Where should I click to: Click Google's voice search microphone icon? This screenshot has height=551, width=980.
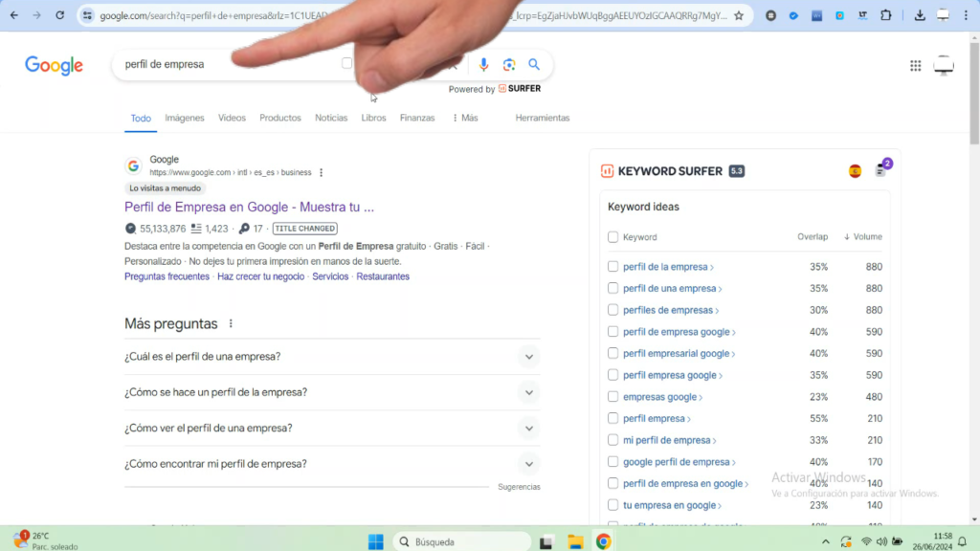483,64
